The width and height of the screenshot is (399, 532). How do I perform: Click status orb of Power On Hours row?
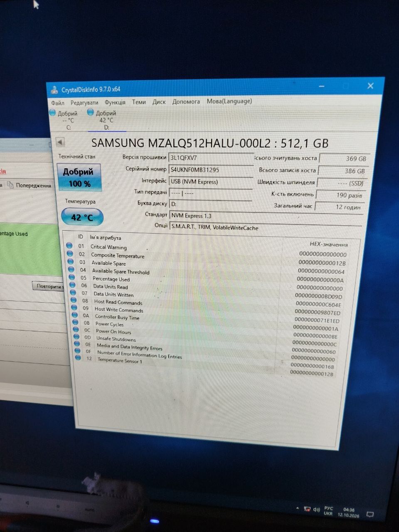pyautogui.click(x=76, y=329)
